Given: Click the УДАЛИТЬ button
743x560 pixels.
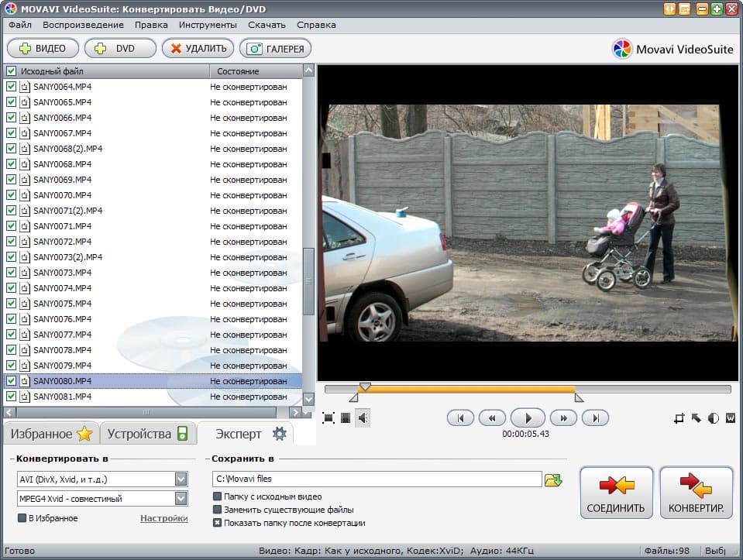Looking at the screenshot, I should click(198, 48).
